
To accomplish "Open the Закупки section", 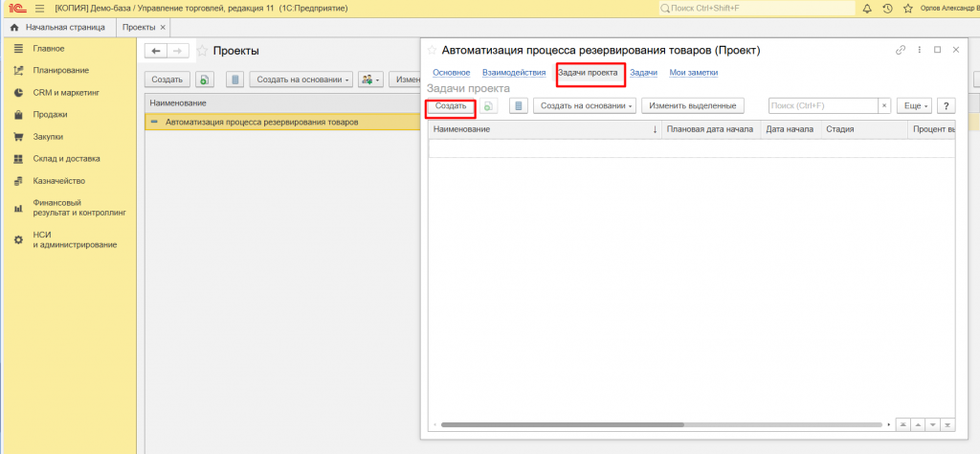I will click(x=48, y=136).
